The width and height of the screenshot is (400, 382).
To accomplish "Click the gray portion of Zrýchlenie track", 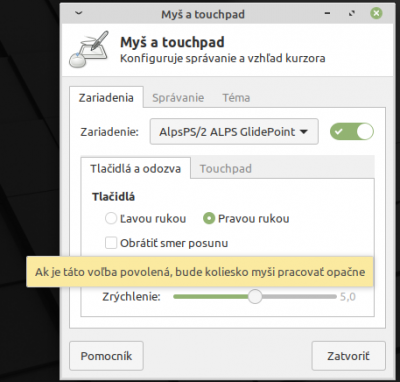I will (x=299, y=296).
